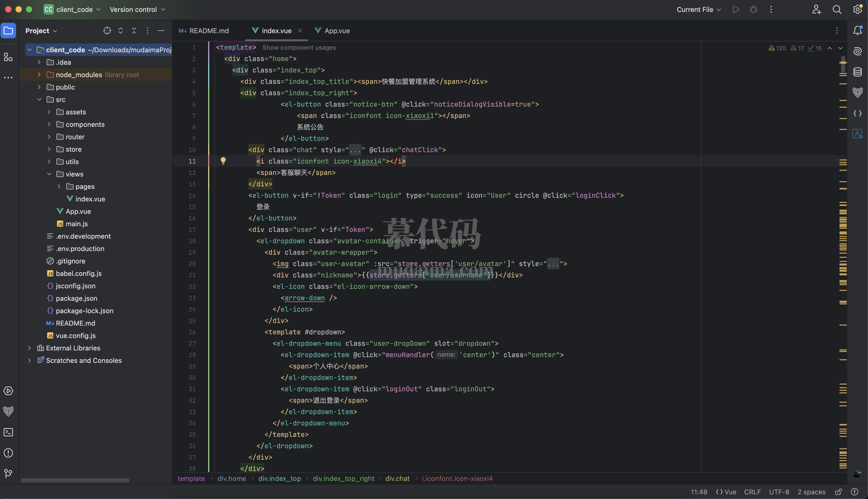Image resolution: width=868 pixels, height=499 pixels.
Task: Open Notifications via the bell icon
Action: click(x=857, y=31)
